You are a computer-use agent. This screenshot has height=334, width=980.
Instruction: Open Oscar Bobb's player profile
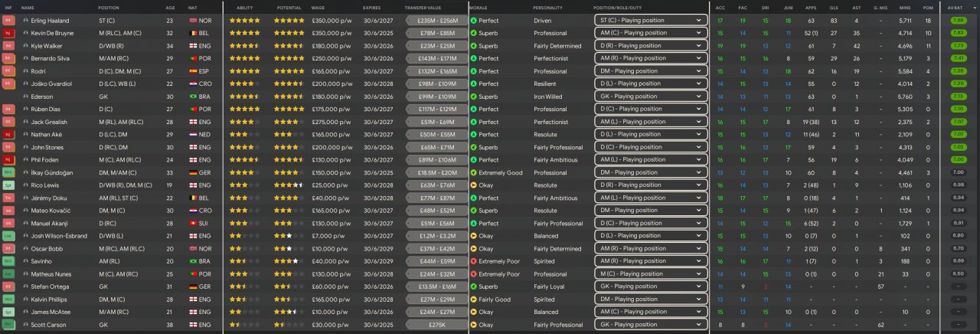45,248
